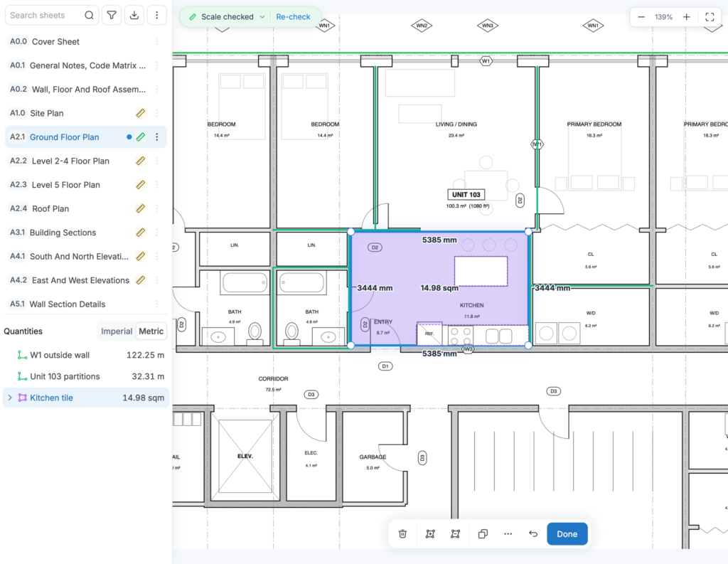
Task: Expand the Kitchen tile quantity row
Action: (10, 398)
